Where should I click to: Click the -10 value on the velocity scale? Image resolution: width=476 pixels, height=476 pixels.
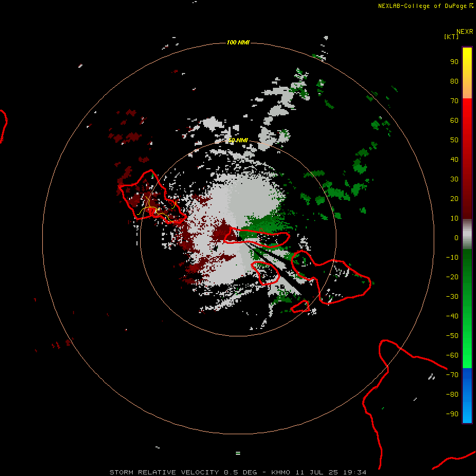(452, 258)
